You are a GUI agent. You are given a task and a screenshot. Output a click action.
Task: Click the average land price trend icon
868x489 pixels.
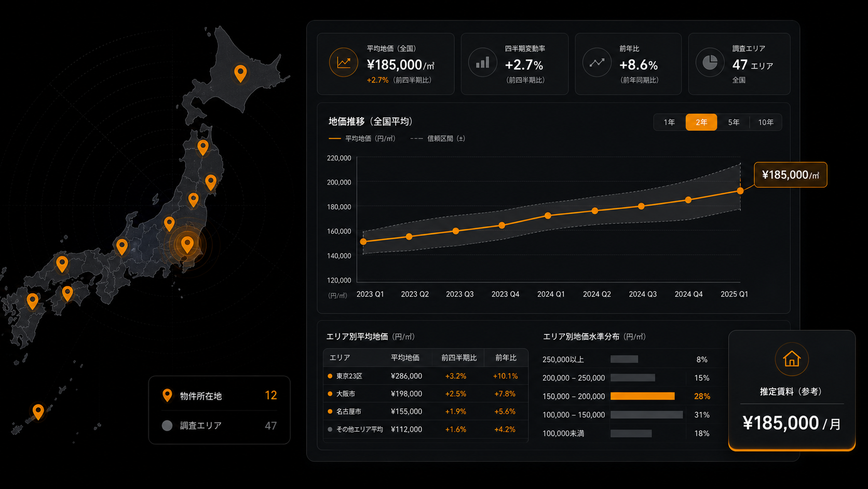pos(344,62)
